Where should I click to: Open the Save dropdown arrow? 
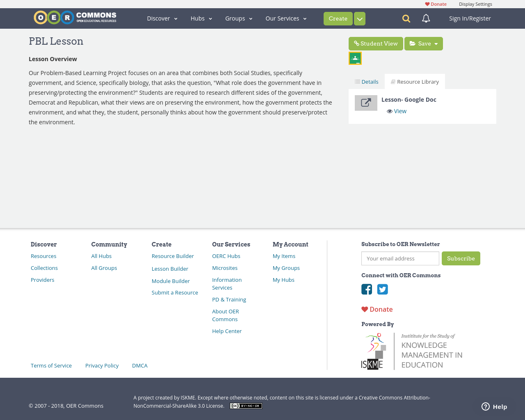(436, 43)
